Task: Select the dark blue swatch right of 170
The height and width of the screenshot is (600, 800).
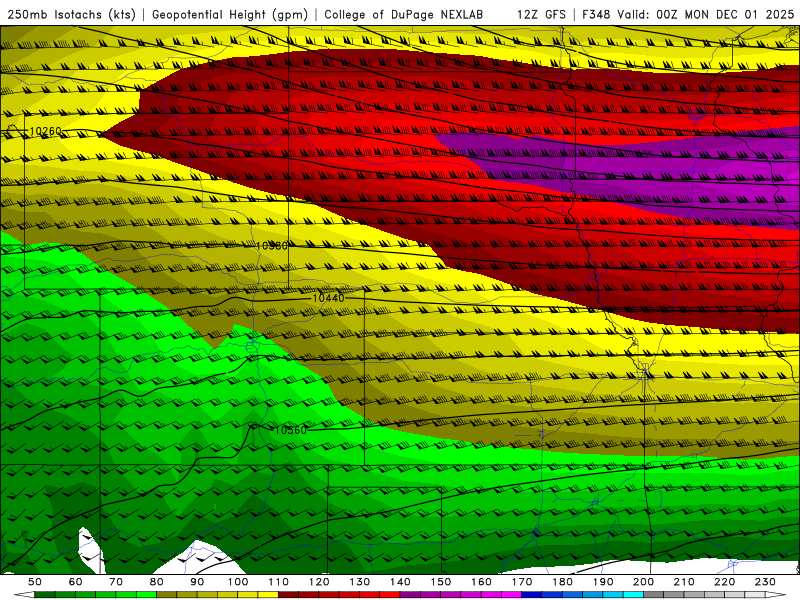Action: tap(532, 595)
